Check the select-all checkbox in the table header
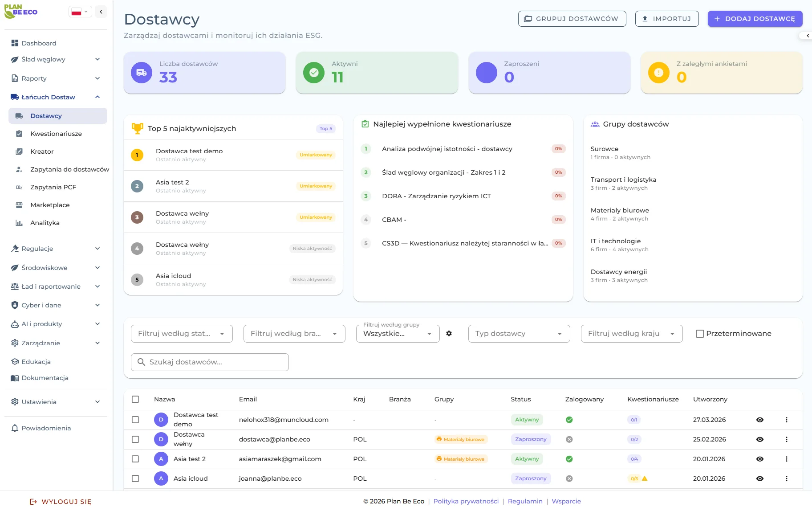This screenshot has width=812, height=511. pos(136,399)
